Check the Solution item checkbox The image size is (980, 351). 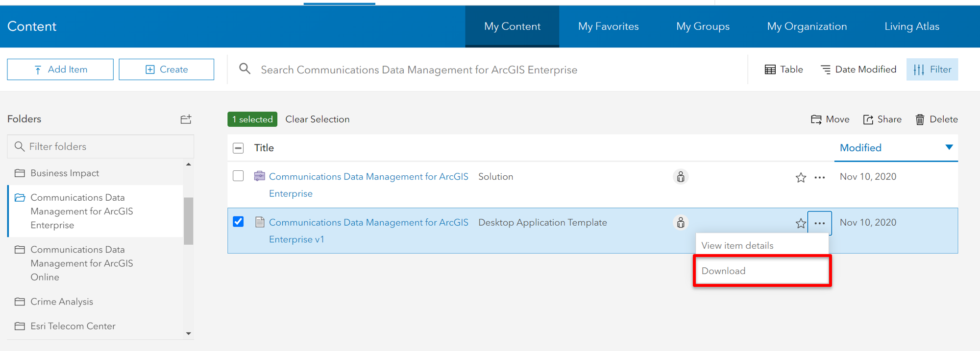[238, 176]
